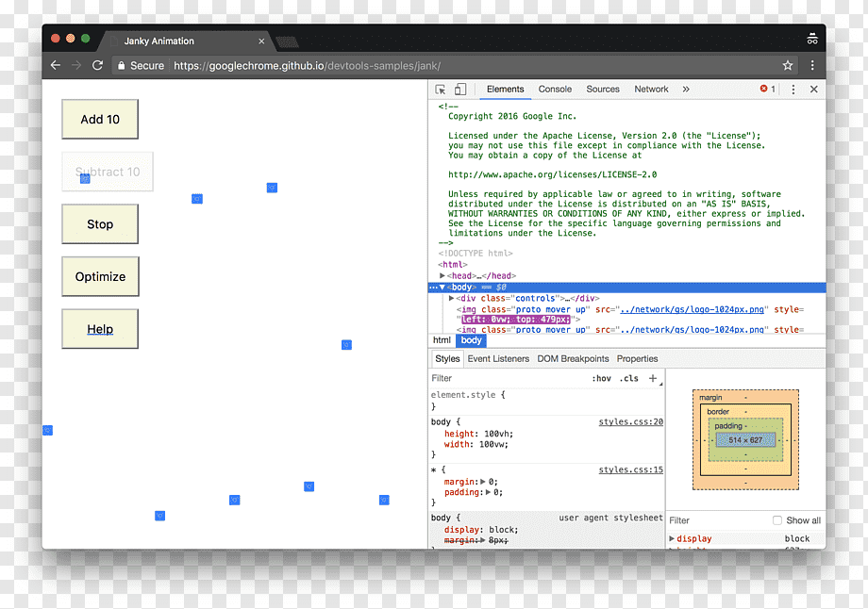
Task: Click the Stop button
Action: coord(100,224)
